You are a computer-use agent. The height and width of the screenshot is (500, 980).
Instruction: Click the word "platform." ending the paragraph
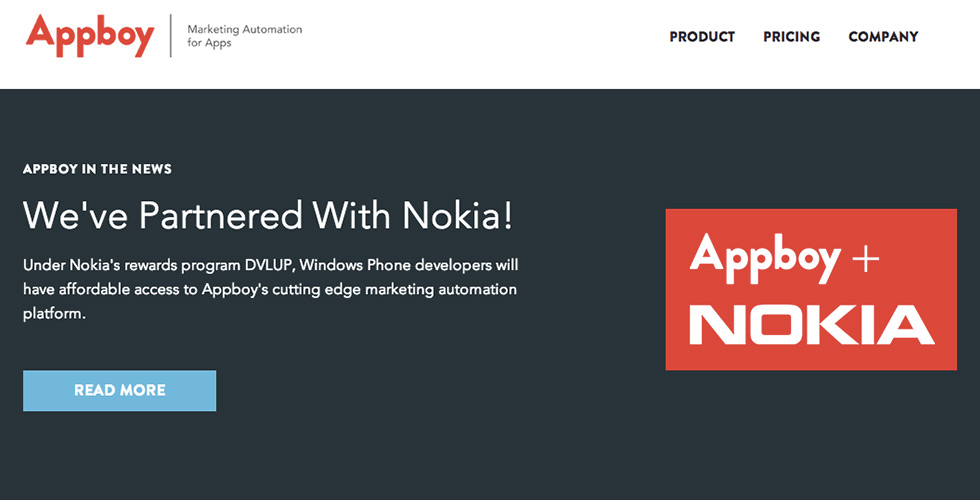[54, 314]
